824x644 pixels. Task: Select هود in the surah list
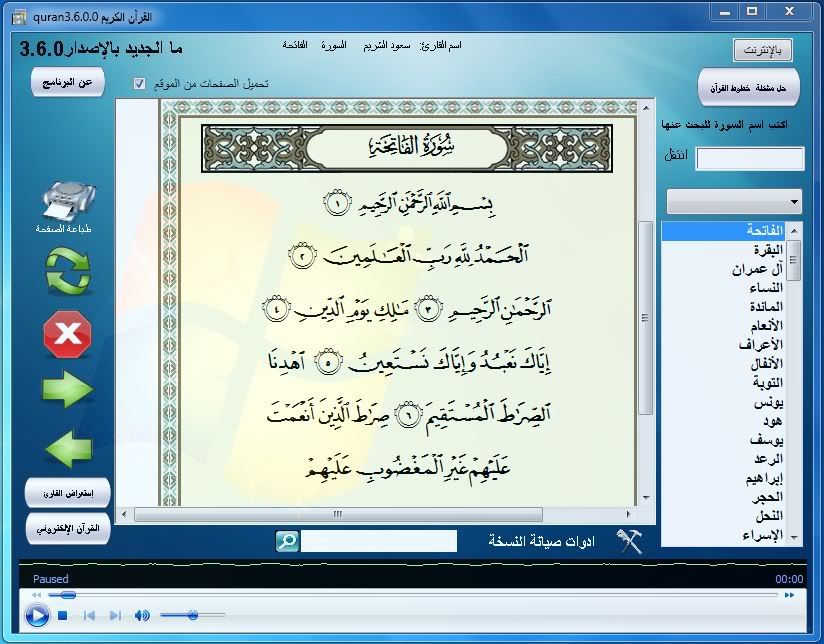click(x=723, y=421)
